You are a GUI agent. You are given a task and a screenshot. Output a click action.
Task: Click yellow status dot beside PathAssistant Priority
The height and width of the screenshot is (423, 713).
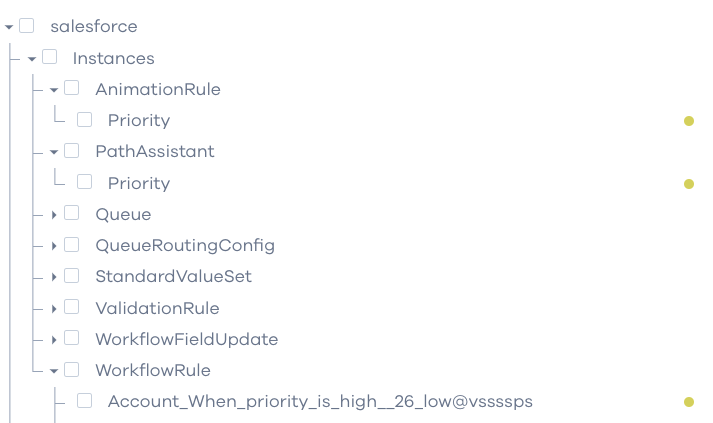click(688, 184)
